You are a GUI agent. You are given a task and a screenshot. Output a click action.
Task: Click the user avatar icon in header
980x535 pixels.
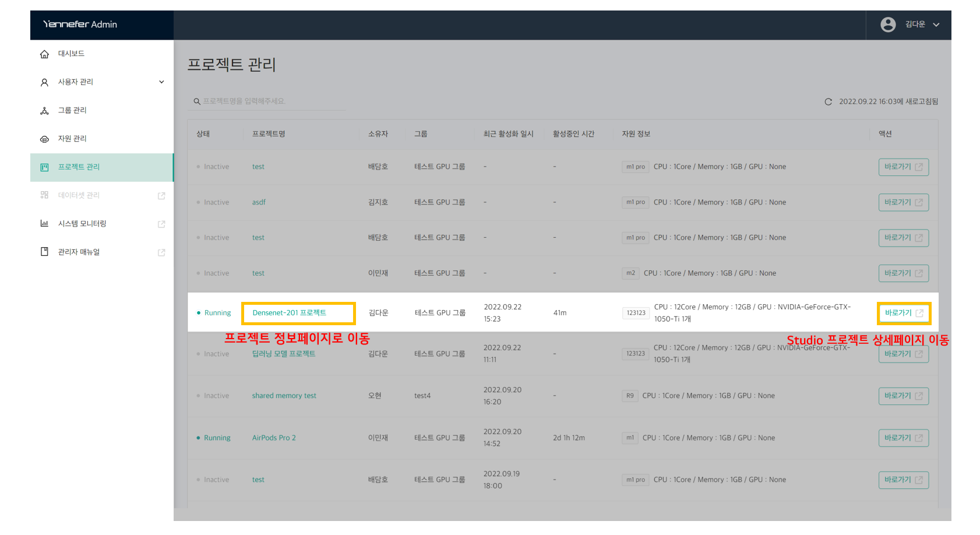[888, 24]
